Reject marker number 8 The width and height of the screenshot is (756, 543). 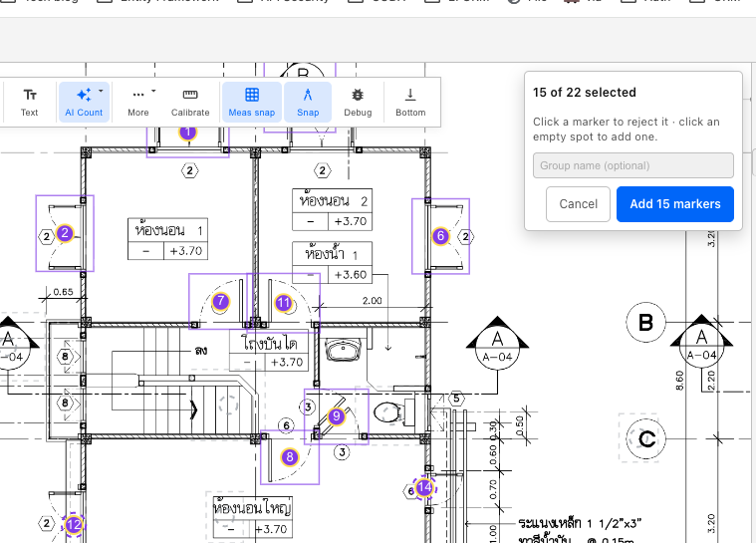tap(289, 457)
